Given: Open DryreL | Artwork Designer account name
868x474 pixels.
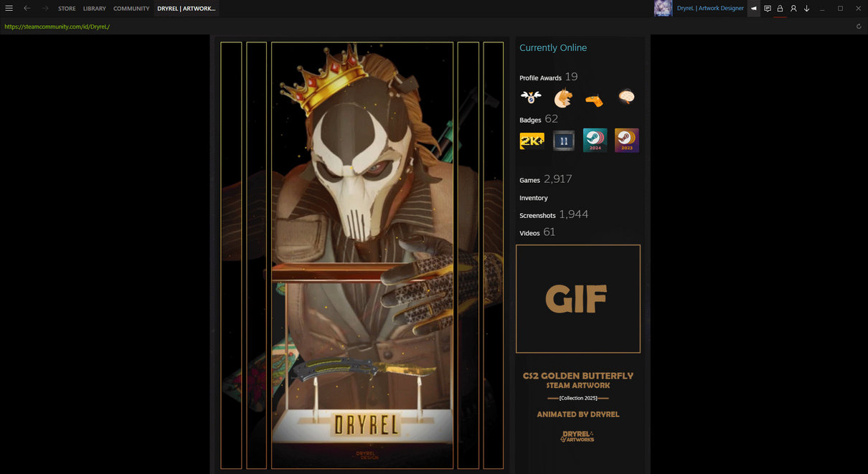Looking at the screenshot, I should click(x=710, y=9).
